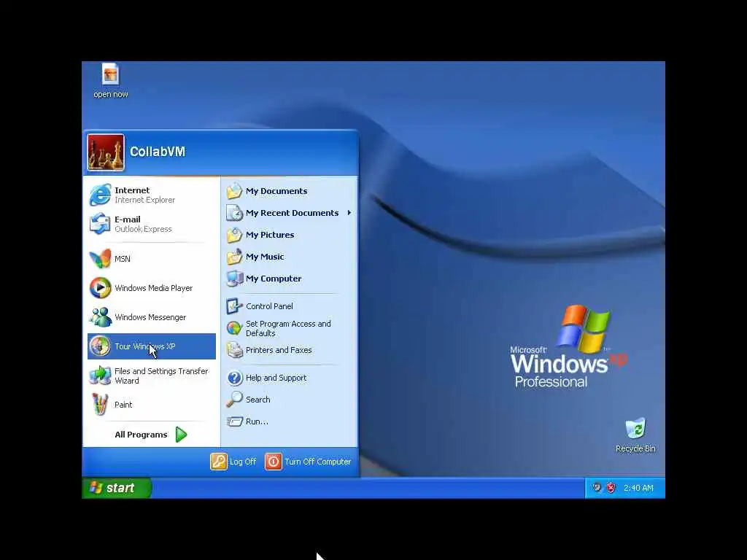
Task: Click the My Recent Documents clock icon
Action: coord(234,213)
